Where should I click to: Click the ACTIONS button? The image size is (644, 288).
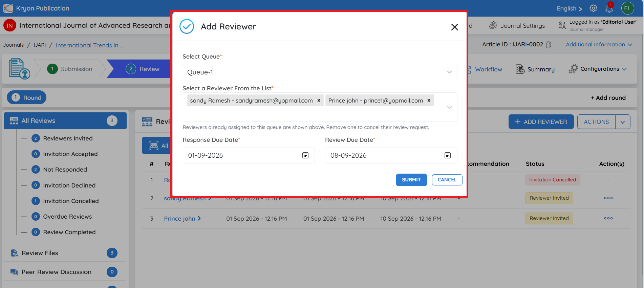(596, 122)
